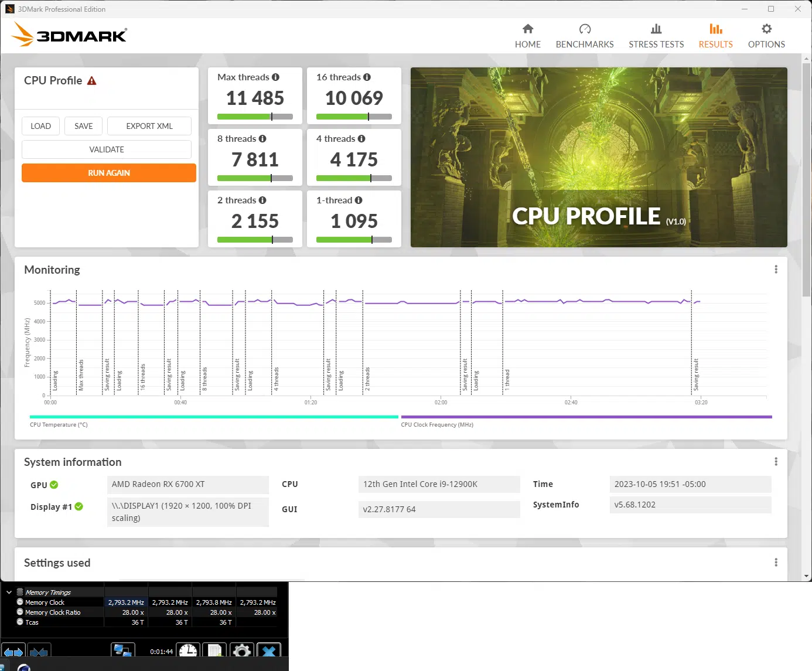The image size is (812, 671).
Task: Select the RESULTS tab
Action: 715,36
